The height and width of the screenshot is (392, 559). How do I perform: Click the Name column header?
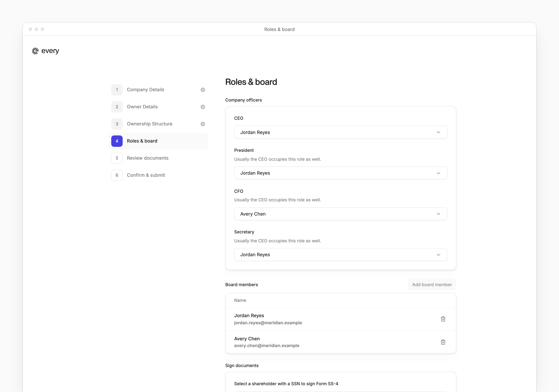pos(240,300)
